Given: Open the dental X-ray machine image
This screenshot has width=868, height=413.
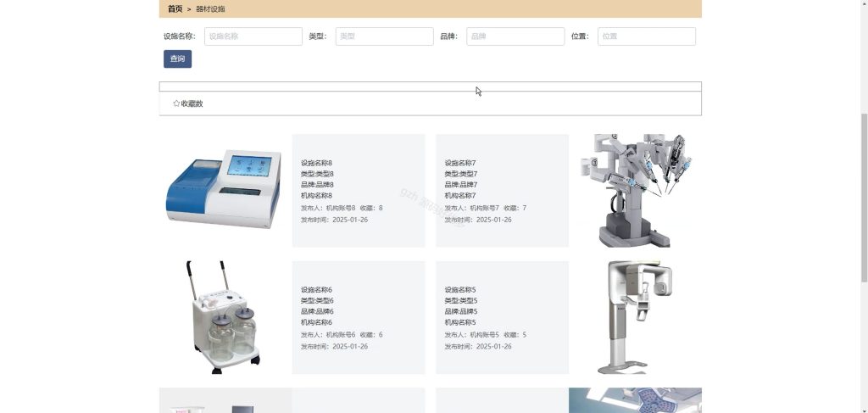Looking at the screenshot, I should coord(635,317).
